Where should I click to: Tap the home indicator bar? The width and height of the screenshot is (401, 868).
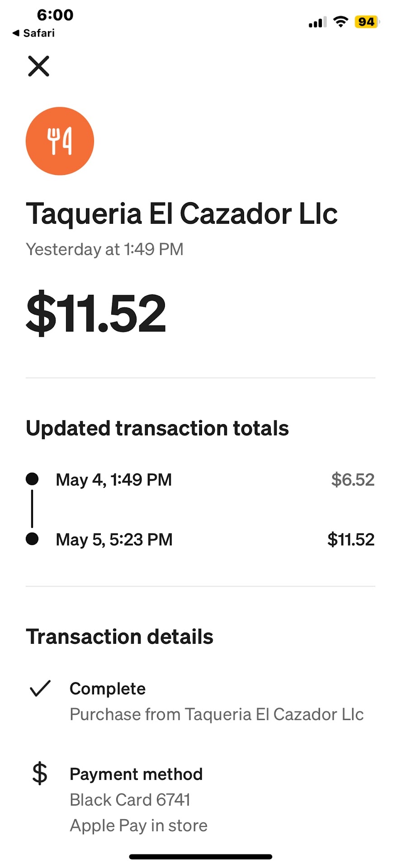tap(200, 856)
